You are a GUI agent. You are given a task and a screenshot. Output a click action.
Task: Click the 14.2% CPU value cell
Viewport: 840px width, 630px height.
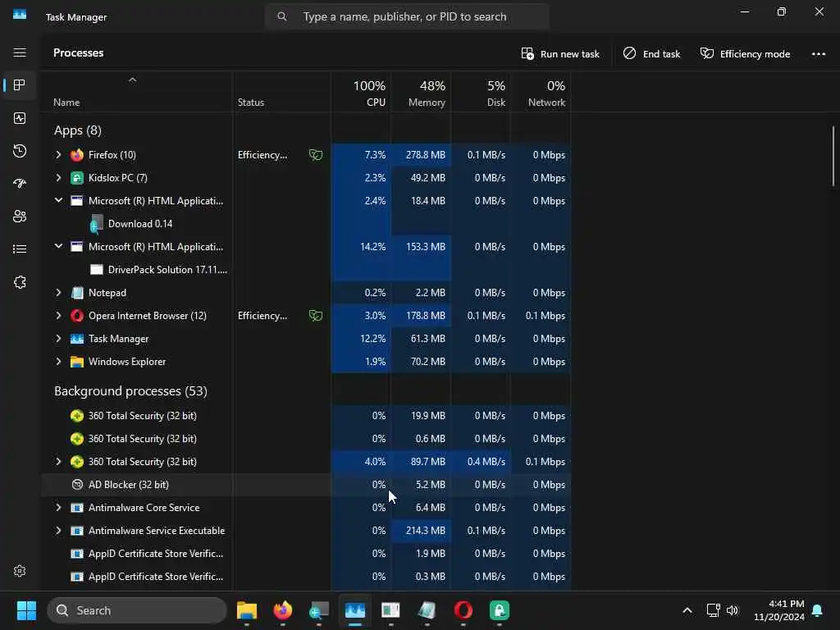[361, 246]
